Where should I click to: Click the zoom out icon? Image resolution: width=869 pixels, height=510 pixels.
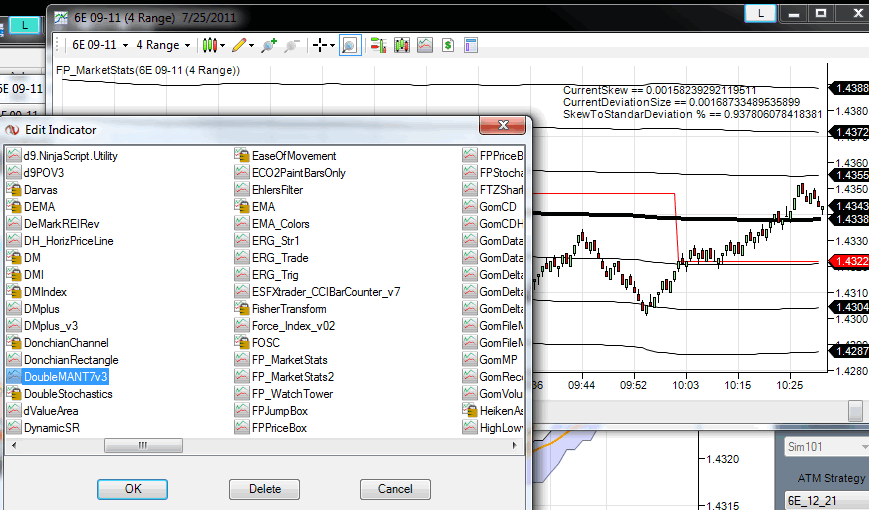292,45
